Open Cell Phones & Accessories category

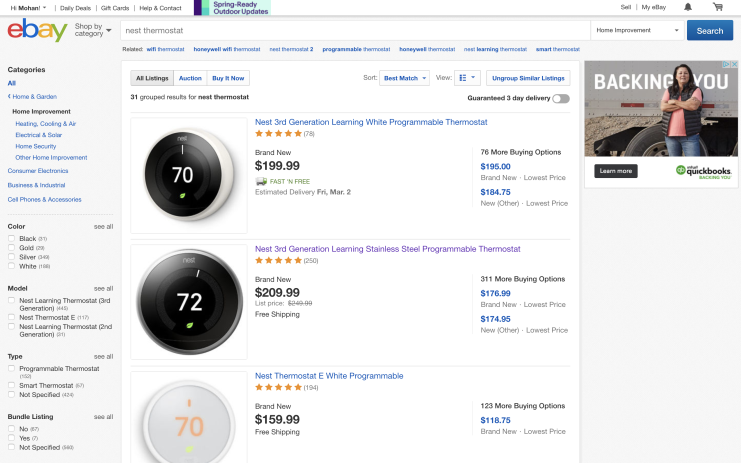click(x=44, y=200)
